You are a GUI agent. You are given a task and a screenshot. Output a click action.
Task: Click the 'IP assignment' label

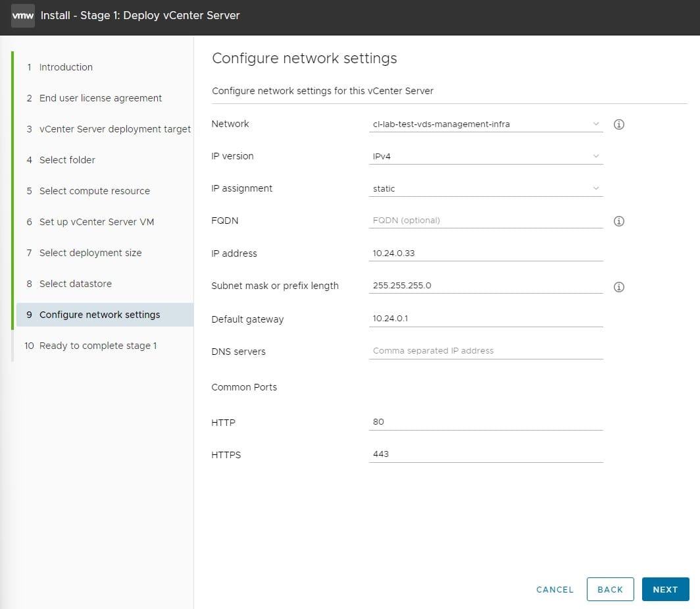pyautogui.click(x=241, y=188)
